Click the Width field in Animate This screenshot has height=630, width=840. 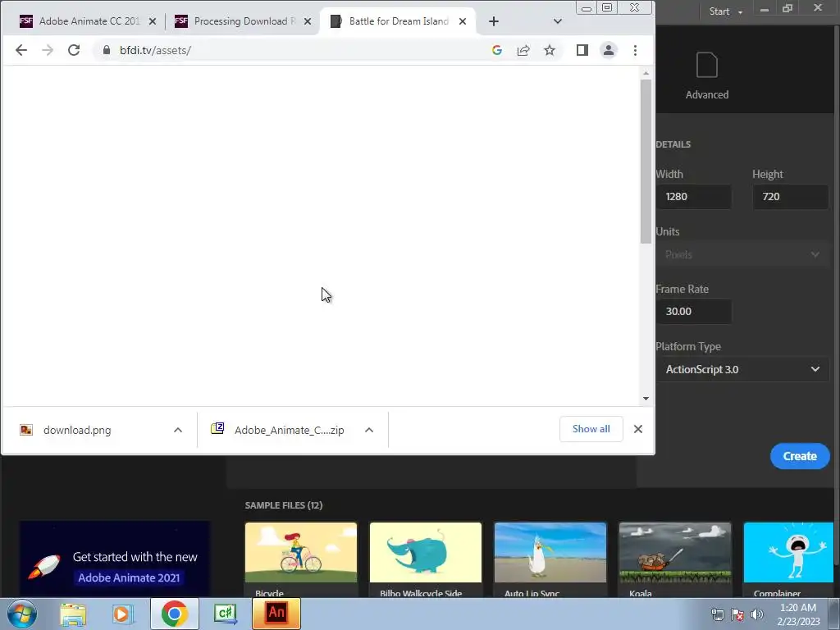tap(694, 197)
